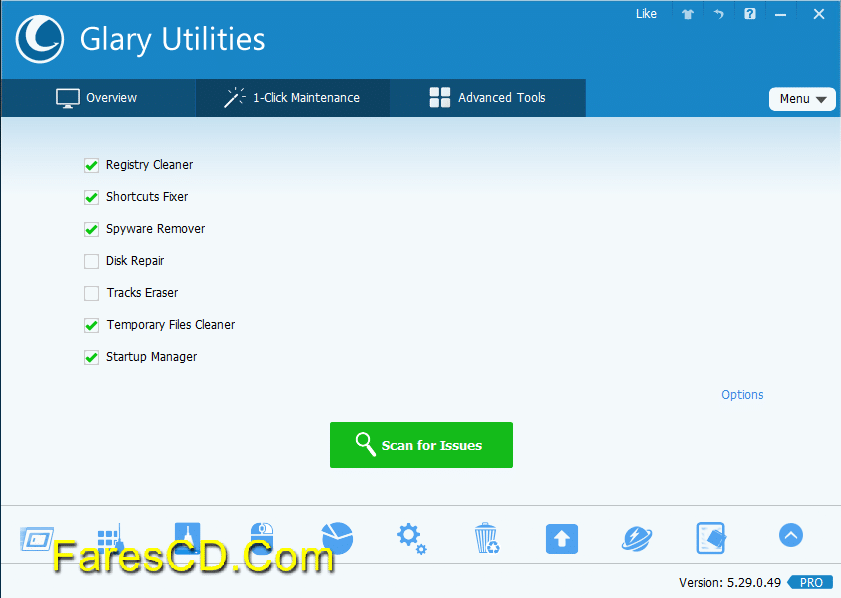Click the magic wand icon on 1-Click tab
The height and width of the screenshot is (598, 841).
(x=234, y=98)
